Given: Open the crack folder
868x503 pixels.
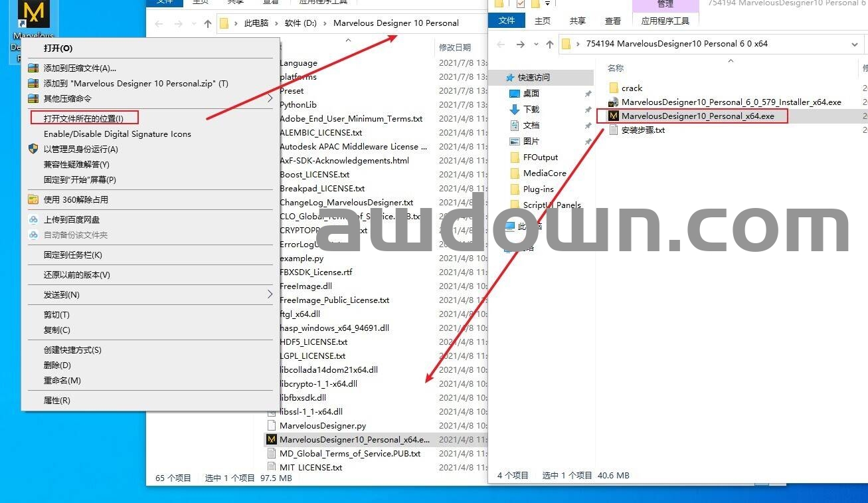Looking at the screenshot, I should [631, 88].
